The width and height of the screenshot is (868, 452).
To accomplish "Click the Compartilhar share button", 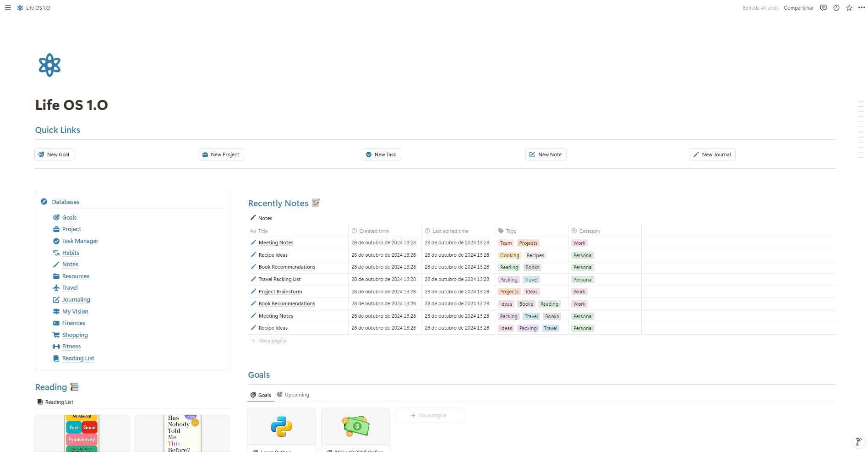I will (798, 8).
